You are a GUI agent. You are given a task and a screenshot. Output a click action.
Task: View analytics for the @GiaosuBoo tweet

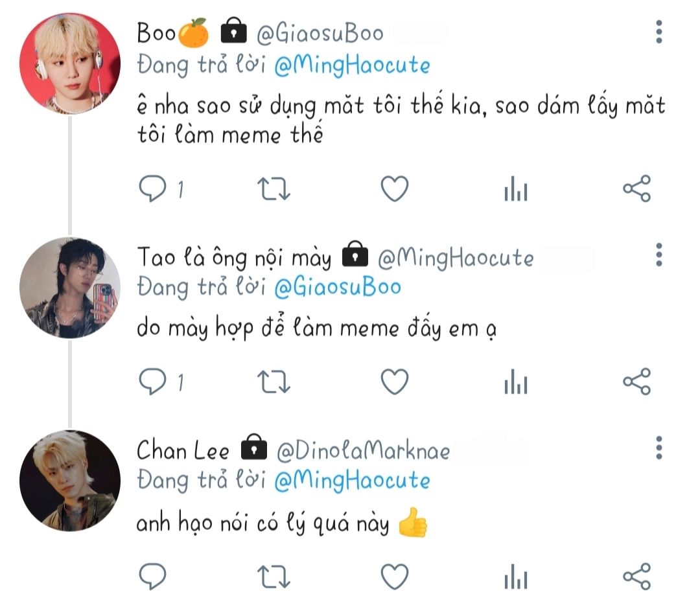515,190
